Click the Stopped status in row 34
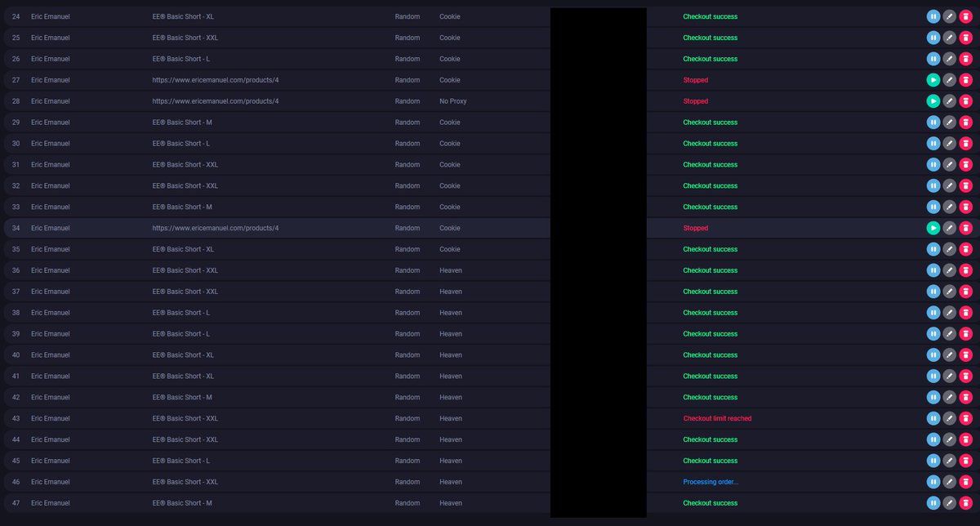This screenshot has width=980, height=526. [696, 228]
